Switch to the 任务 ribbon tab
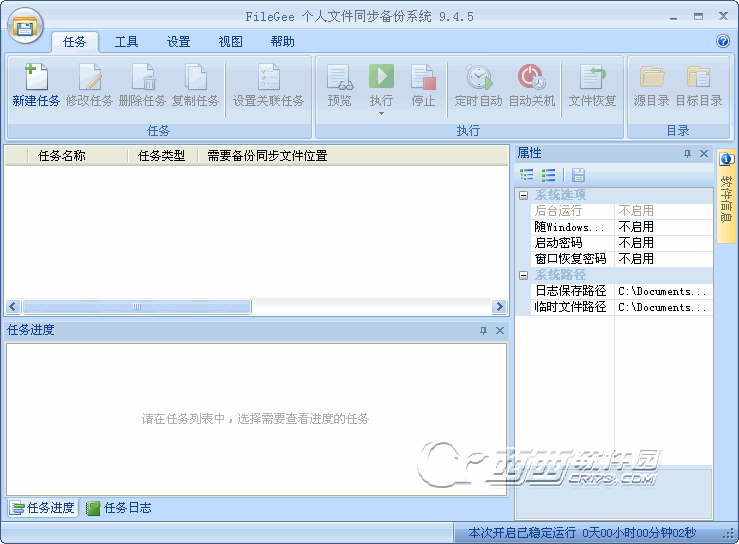This screenshot has height=544, width=739. [74, 42]
